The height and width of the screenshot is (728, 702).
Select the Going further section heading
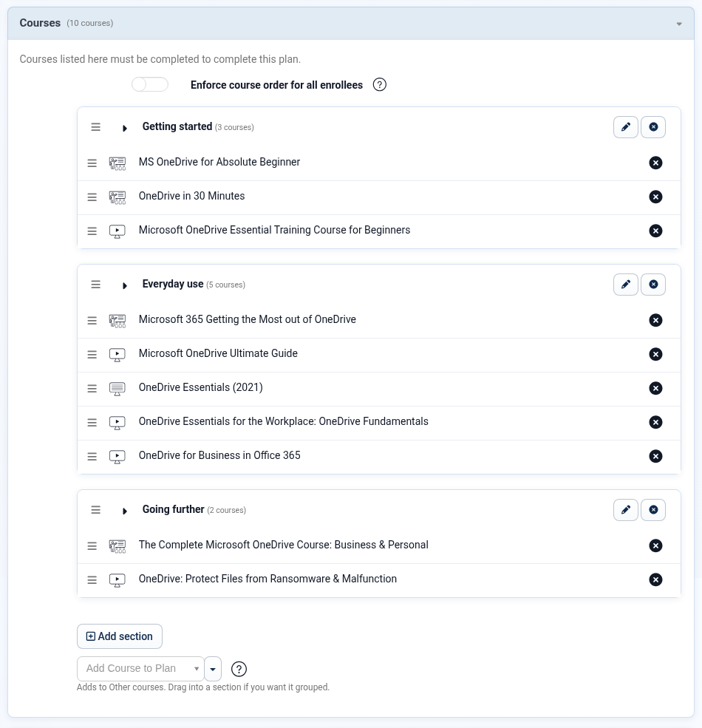coord(173,509)
